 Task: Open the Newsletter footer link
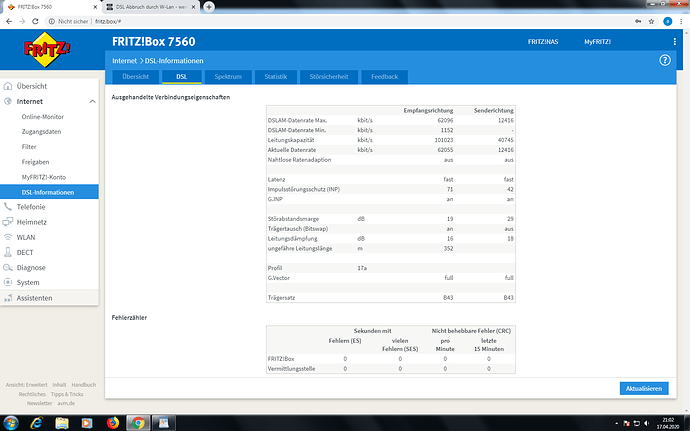tap(39, 403)
